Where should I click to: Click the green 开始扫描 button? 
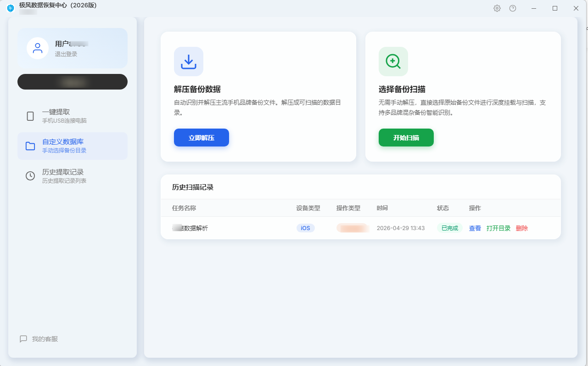tap(406, 138)
